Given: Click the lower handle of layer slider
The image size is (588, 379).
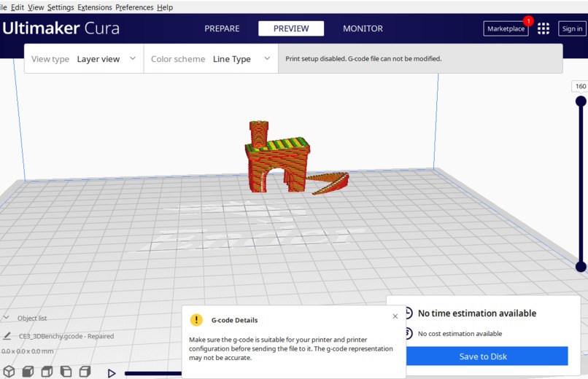Looking at the screenshot, I should [581, 267].
